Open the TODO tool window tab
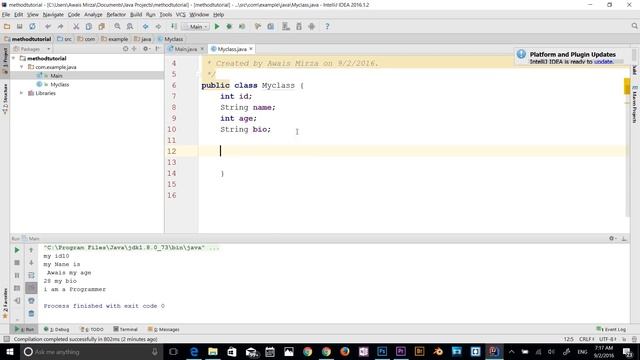Viewport: 640px width, 360px height. pos(92,329)
